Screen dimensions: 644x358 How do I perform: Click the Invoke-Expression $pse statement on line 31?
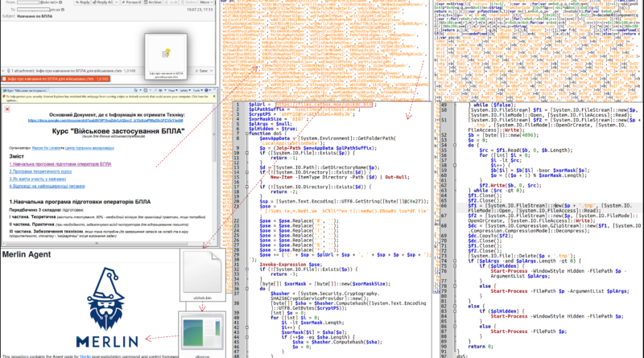click(291, 265)
